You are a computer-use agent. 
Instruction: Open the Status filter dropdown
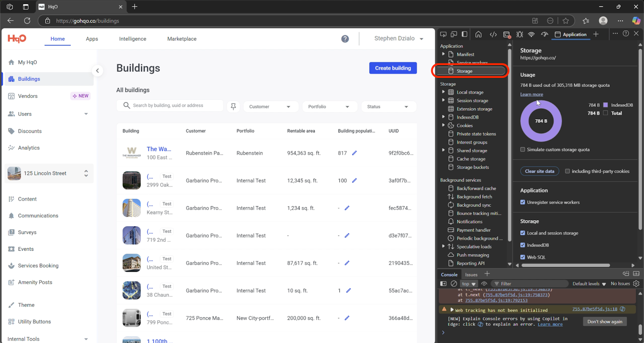pyautogui.click(x=387, y=107)
